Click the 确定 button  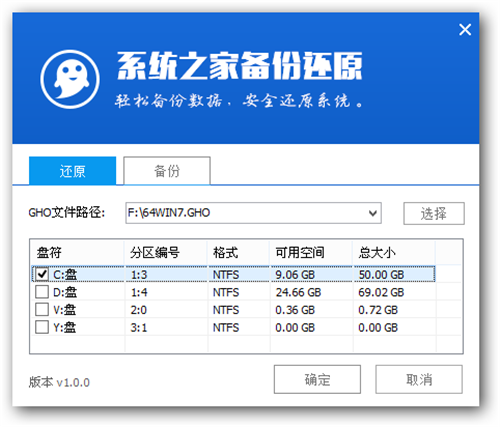pos(317,379)
